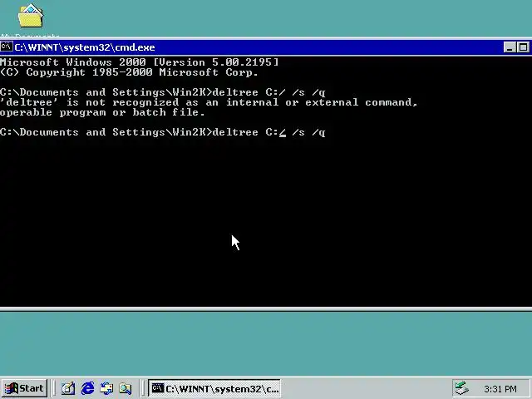Click the Show Desktop quick launch icon
This screenshot has width=532, height=399.
click(68, 388)
